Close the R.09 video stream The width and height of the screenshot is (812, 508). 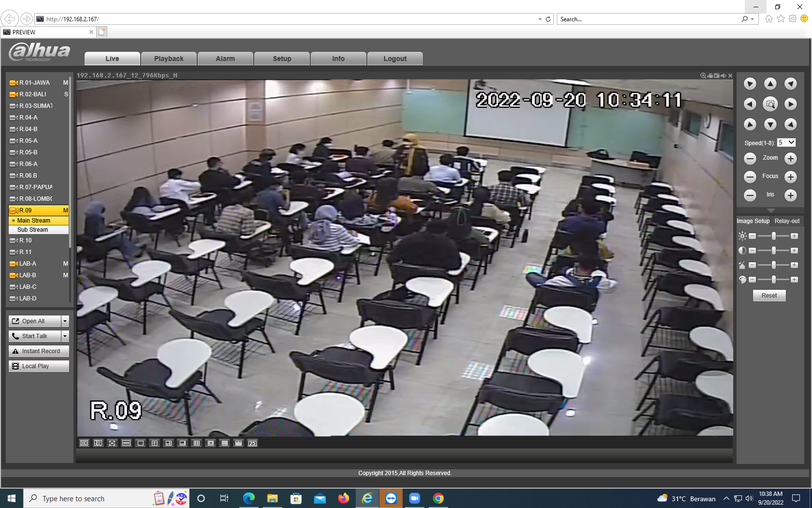click(730, 75)
